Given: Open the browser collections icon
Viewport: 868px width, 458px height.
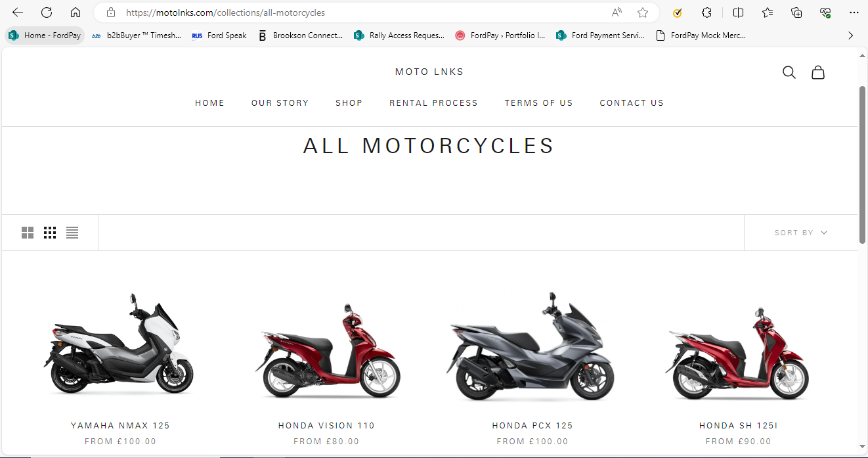Looking at the screenshot, I should coord(796,12).
